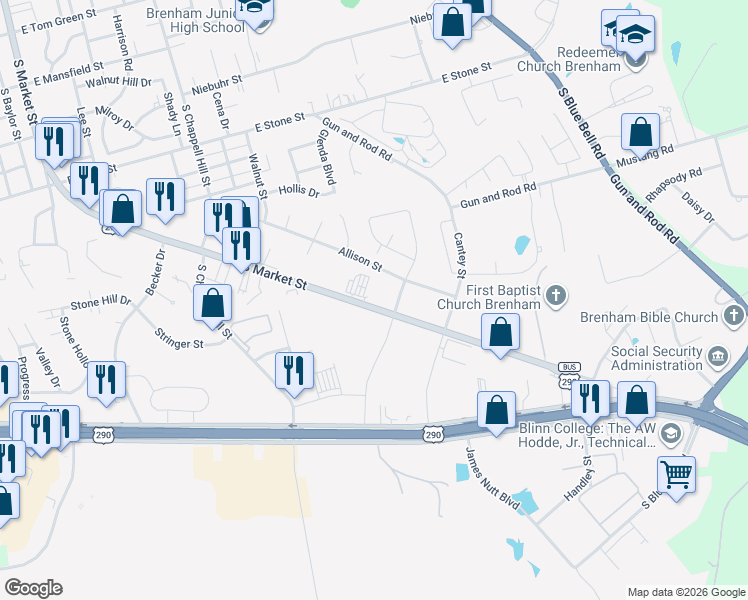Click the First Baptist Church Brenham pin
748x600 pixels.
[x=556, y=296]
